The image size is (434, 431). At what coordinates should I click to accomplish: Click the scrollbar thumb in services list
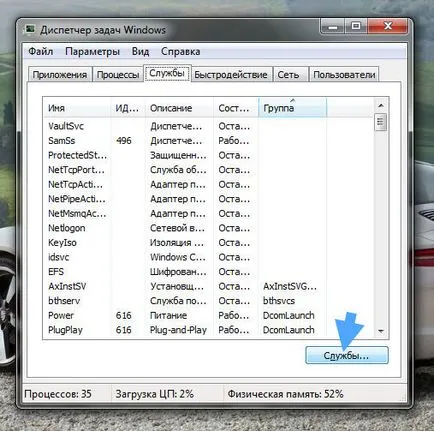[381, 122]
